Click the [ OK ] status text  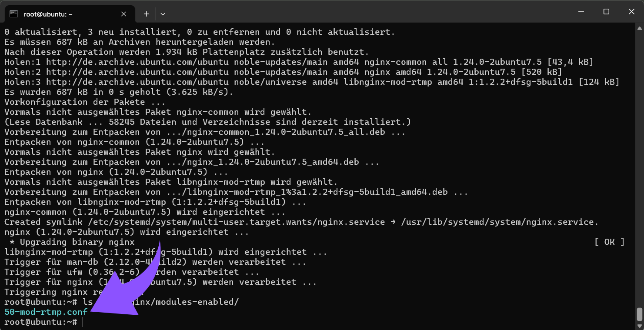609,242
